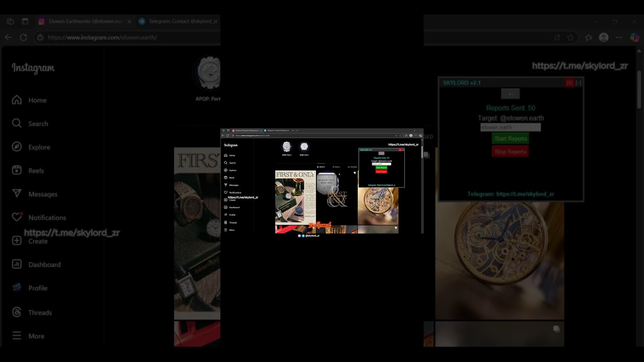This screenshot has height=362, width=644.
Task: Click red Stop Reports in large dimmed SKYLORD panel
Action: 510,151
